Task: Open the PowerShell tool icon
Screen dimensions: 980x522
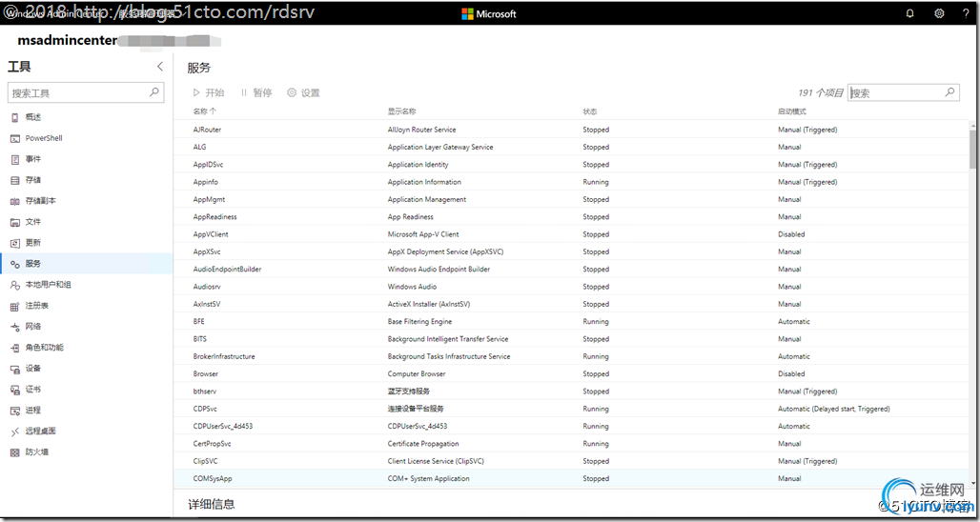Action: 15,139
